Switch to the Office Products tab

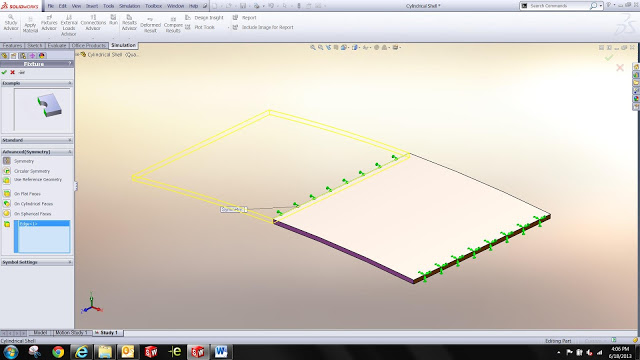[89, 45]
